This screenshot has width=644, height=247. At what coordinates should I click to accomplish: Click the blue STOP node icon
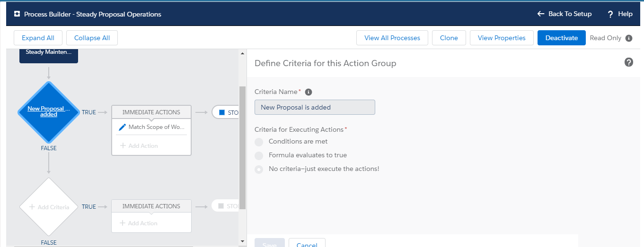[x=222, y=112]
